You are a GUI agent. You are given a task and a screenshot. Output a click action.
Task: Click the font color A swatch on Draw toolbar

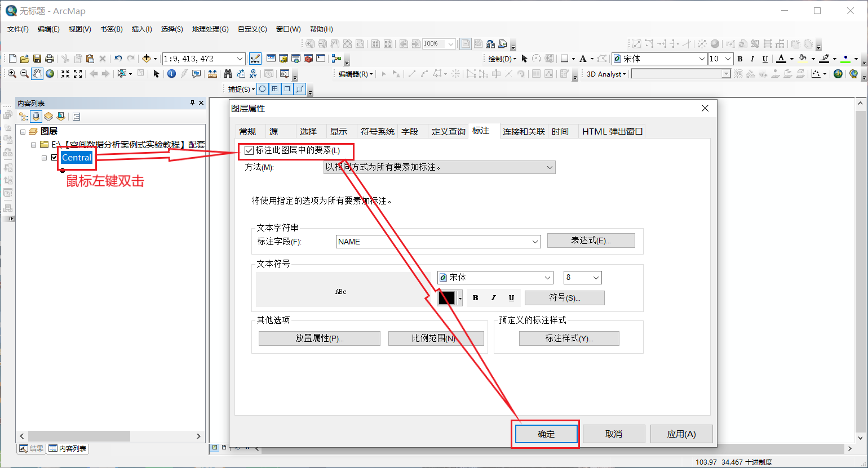(781, 59)
